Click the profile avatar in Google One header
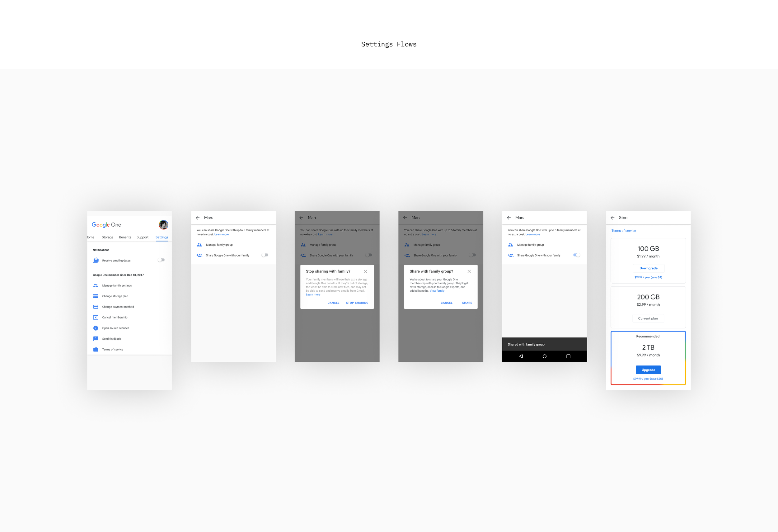This screenshot has width=778, height=532. [163, 225]
